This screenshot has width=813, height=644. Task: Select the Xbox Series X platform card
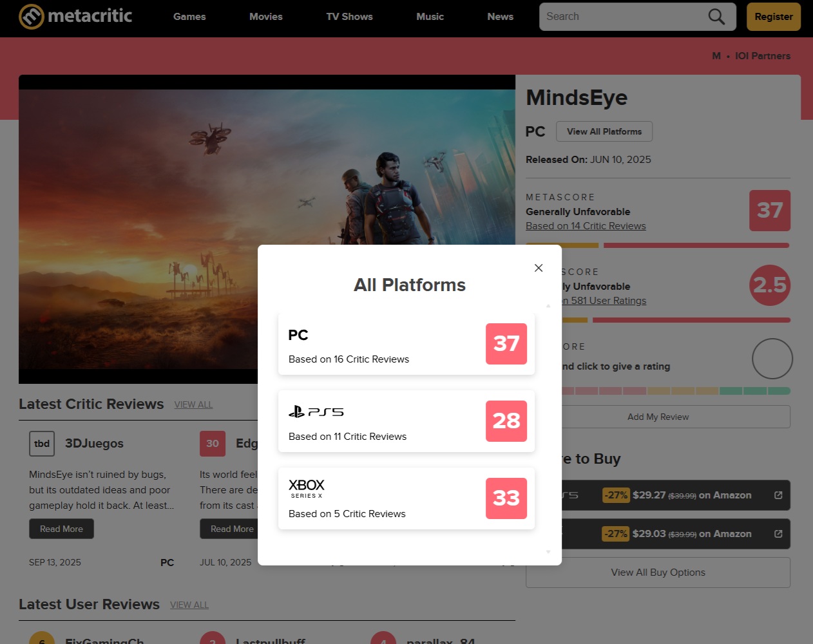click(406, 498)
